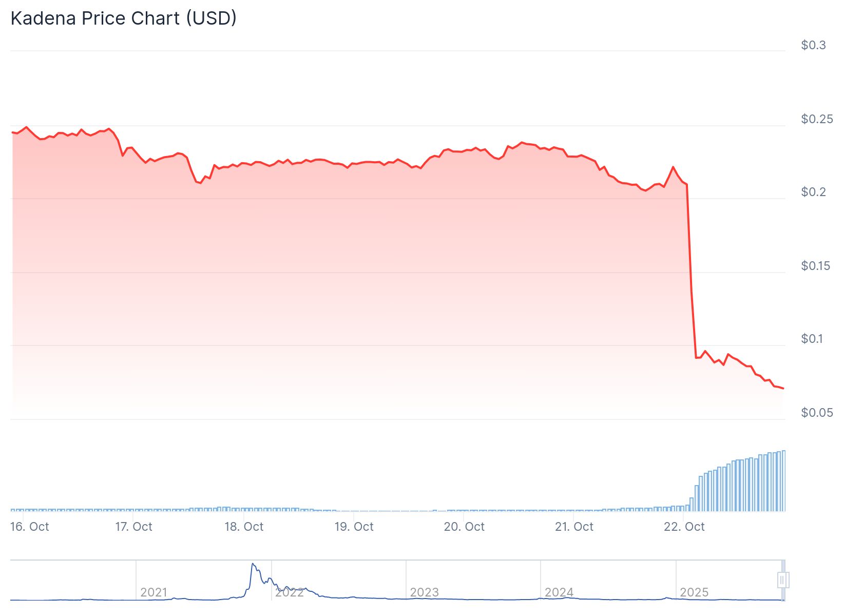Click the 17. Oct date label
This screenshot has width=844, height=616.
point(134,527)
